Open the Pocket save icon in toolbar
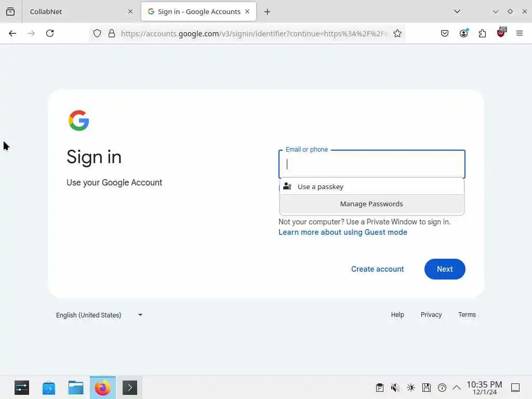 (x=445, y=33)
